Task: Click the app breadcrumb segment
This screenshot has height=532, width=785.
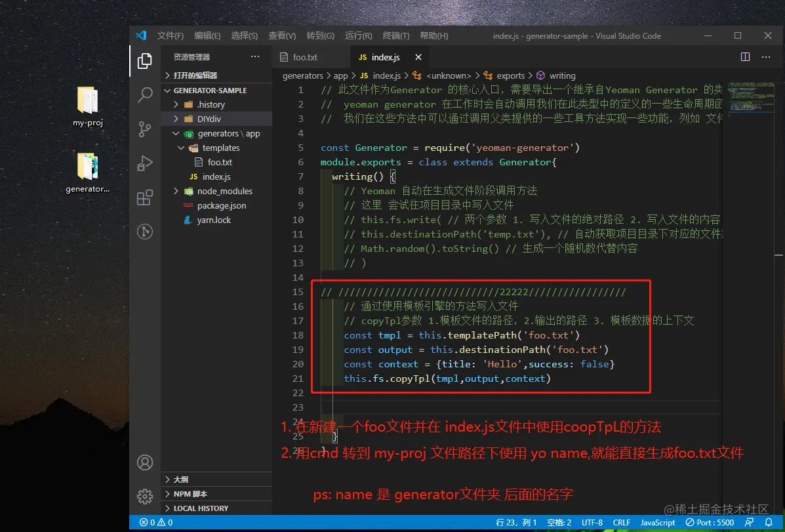Action: click(x=340, y=75)
